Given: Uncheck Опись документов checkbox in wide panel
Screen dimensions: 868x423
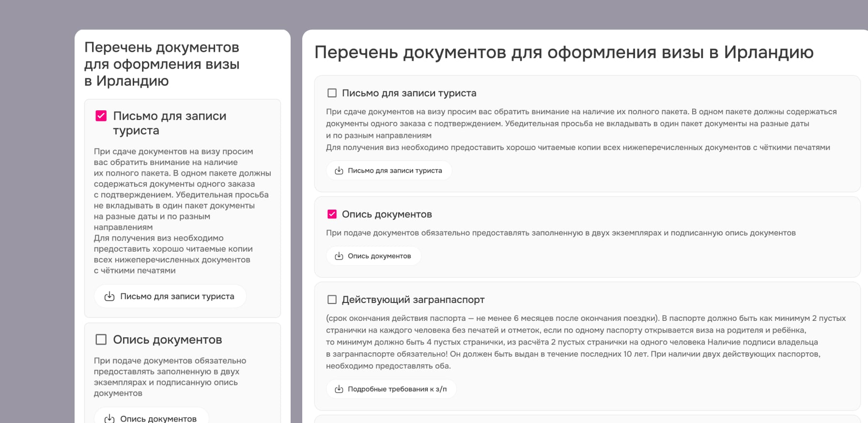Looking at the screenshot, I should pyautogui.click(x=332, y=214).
